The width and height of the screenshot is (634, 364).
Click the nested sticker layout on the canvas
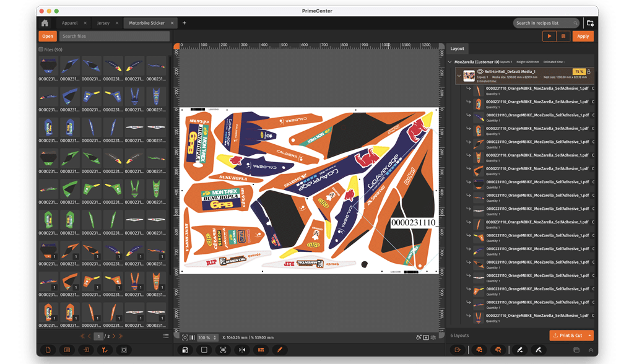[308, 191]
